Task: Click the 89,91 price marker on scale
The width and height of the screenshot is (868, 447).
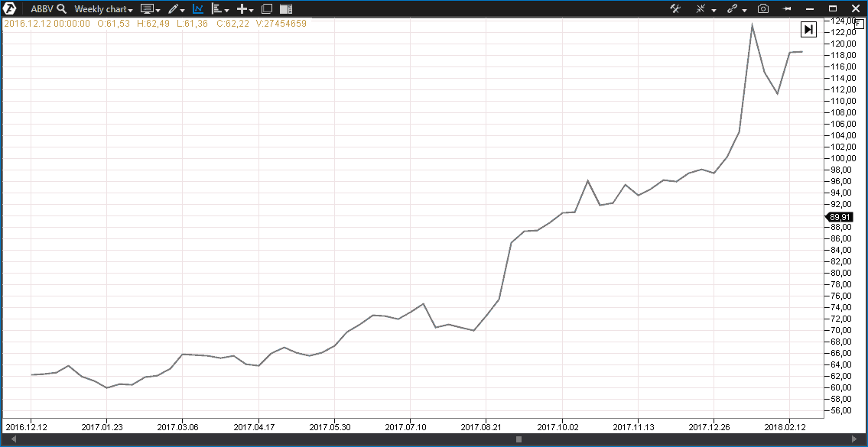Action: [840, 217]
